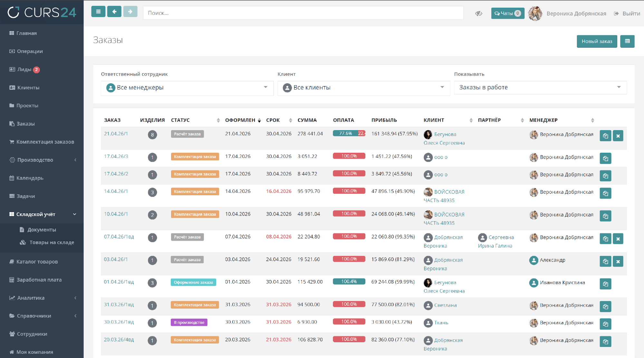Image resolution: width=644 pixels, height=358 pixels.
Task: Open the Чаты chat button
Action: pyautogui.click(x=507, y=13)
